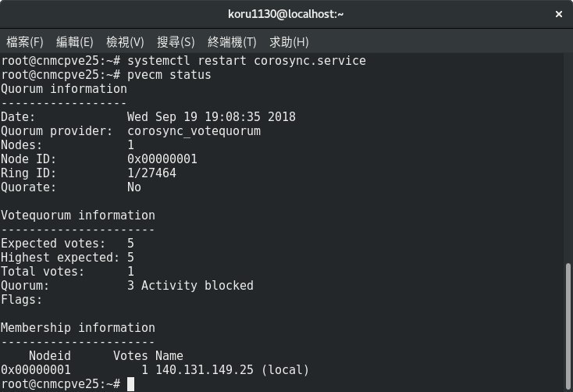Click the 'corosync_votequorum' provider text
Viewport: 573px width, 392px height.
click(x=194, y=131)
